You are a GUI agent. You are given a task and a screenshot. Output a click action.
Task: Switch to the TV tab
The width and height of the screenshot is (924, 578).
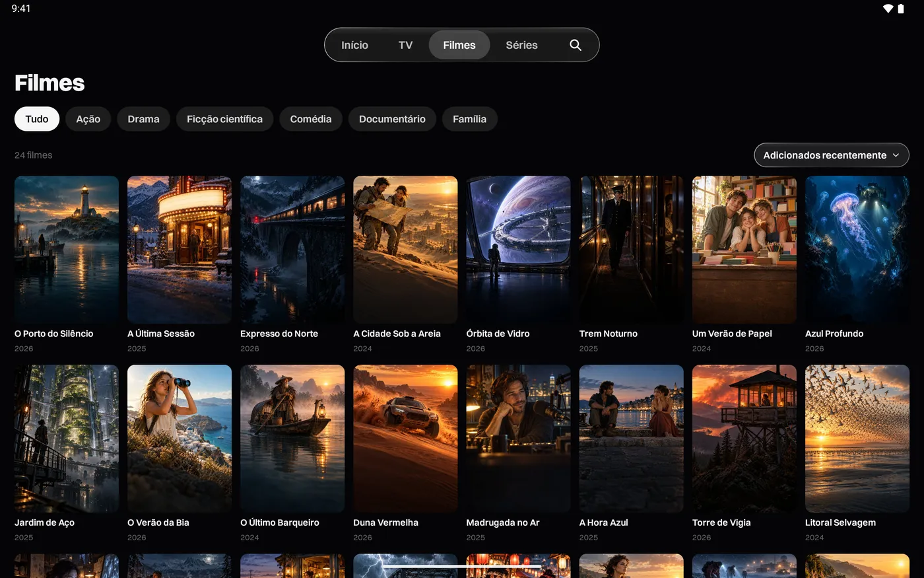(405, 45)
